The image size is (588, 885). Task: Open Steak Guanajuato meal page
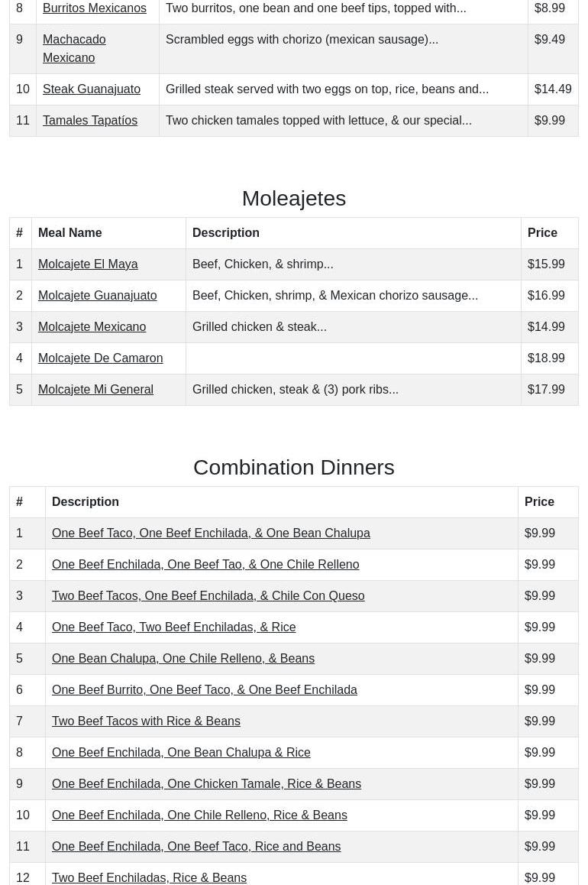91,89
